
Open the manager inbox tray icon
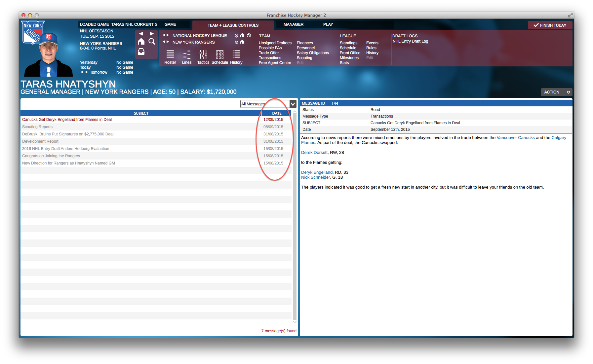141,52
